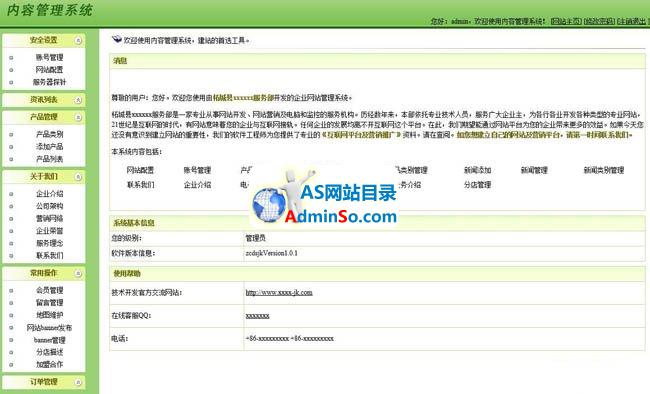Viewport: 650px width, 394px height.
Task: Click 账号管理 in system contents list
Action: 197,170
